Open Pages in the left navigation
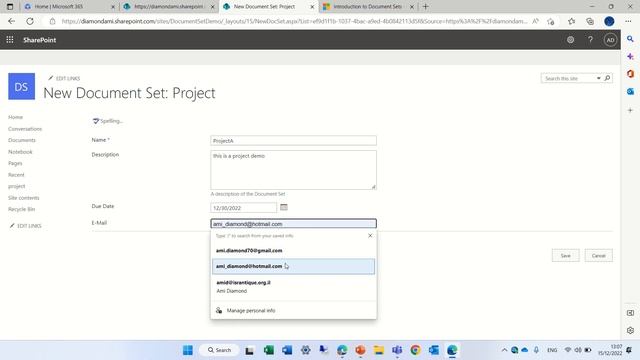The width and height of the screenshot is (640, 360). click(15, 163)
